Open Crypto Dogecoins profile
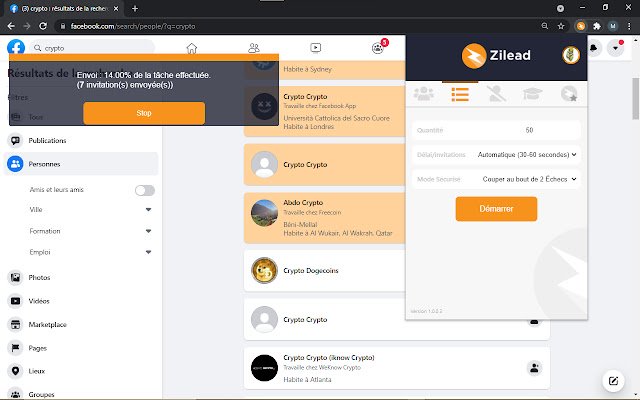This screenshot has height=400, width=640. [311, 271]
